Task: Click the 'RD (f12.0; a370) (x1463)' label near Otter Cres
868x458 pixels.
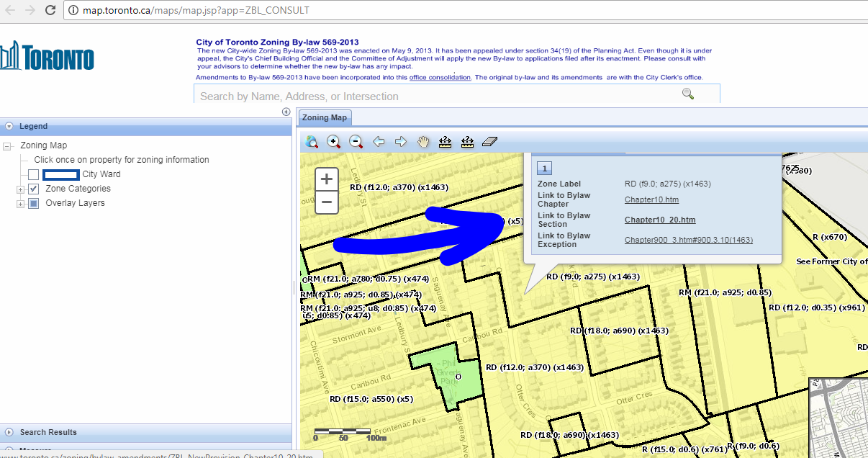Action: 535,367
